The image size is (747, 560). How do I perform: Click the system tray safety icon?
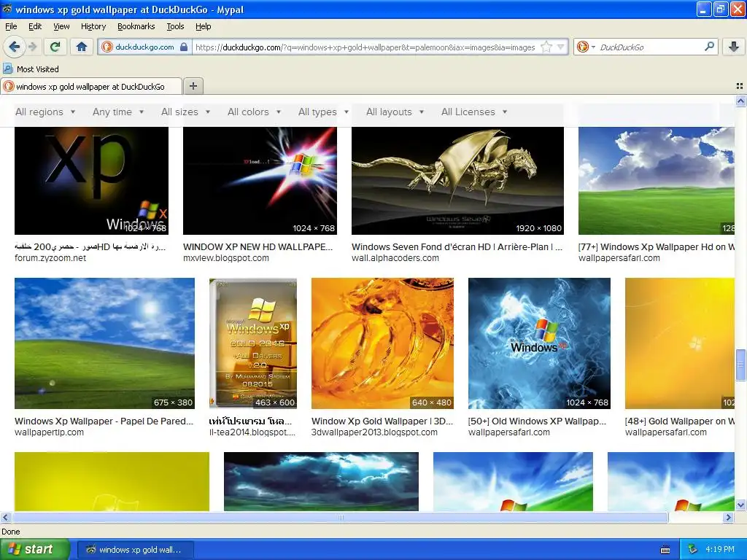point(693,550)
